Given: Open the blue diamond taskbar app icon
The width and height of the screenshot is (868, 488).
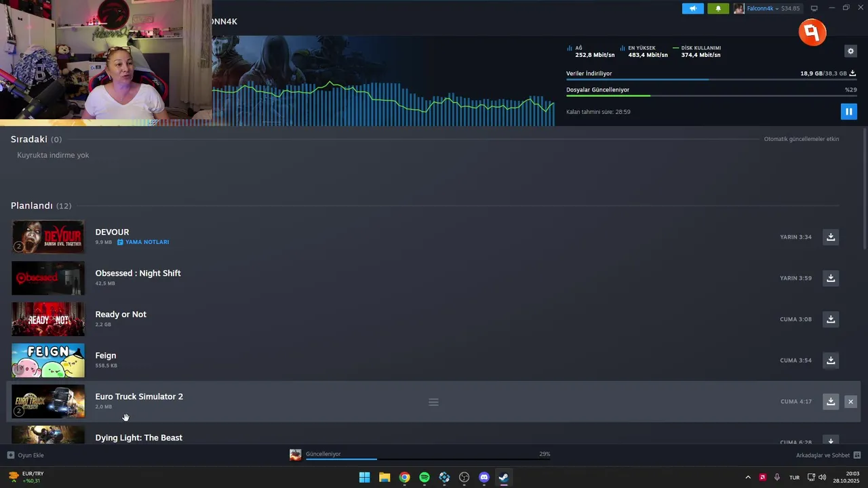Looking at the screenshot, I should (x=444, y=477).
